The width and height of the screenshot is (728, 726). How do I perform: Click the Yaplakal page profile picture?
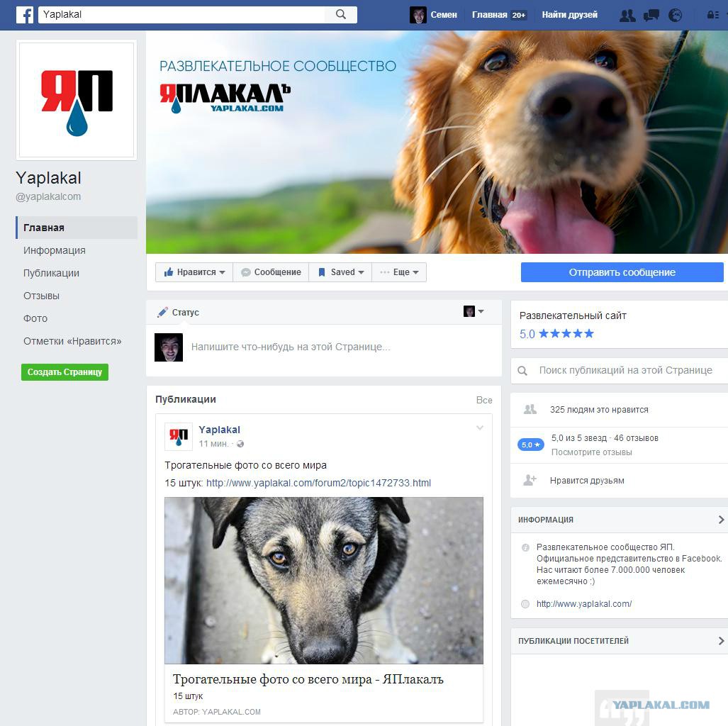(77, 100)
